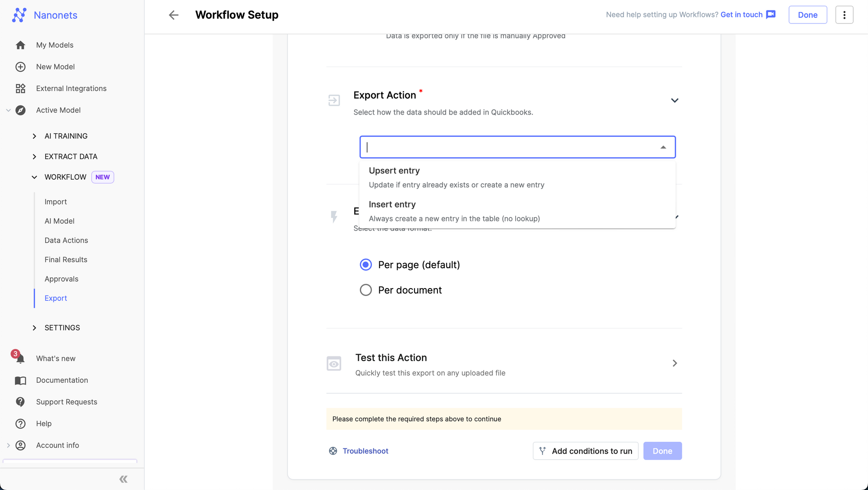Choose Upsert entry from dropdown list
Image resolution: width=868 pixels, height=490 pixels.
coord(456,177)
